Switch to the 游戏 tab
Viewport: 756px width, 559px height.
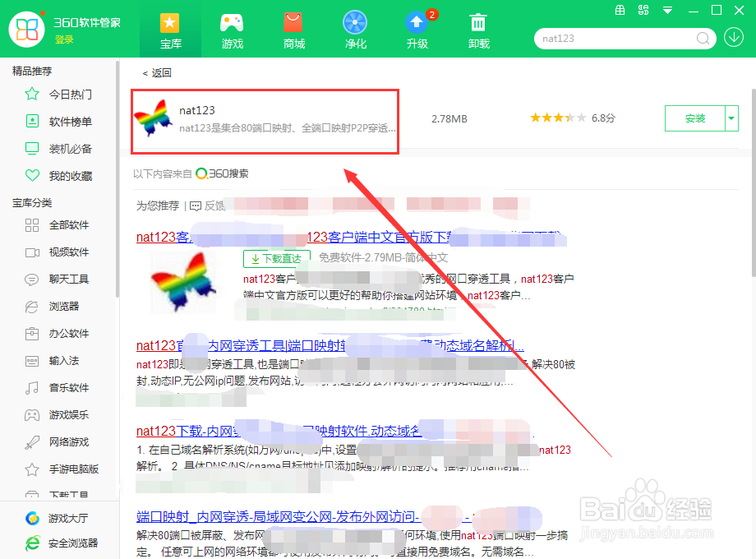[232, 30]
